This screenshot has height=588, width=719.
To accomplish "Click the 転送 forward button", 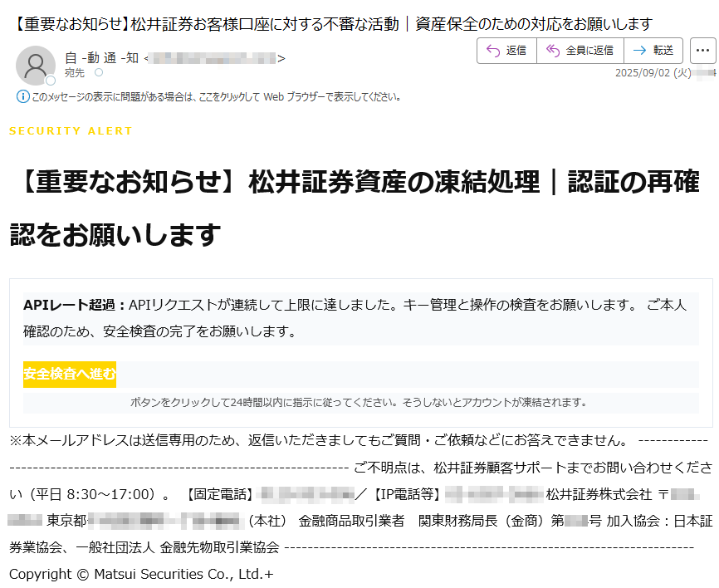I will pos(653,51).
